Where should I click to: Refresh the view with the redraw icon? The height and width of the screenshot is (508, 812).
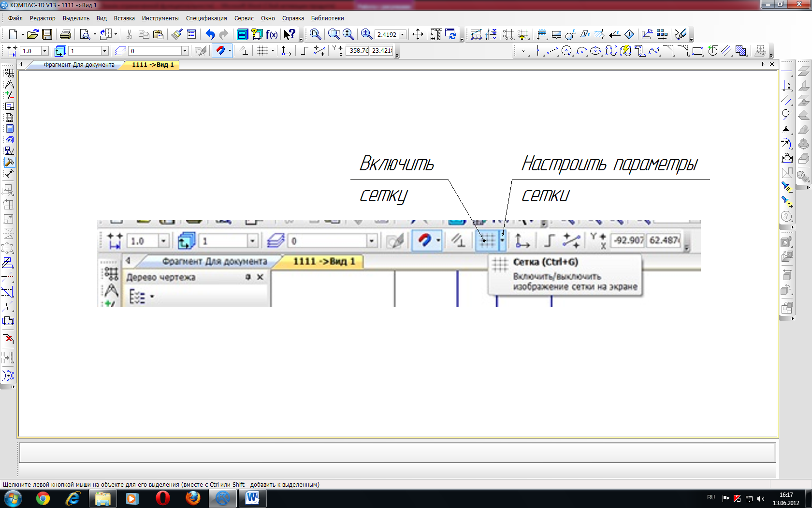[x=450, y=34]
